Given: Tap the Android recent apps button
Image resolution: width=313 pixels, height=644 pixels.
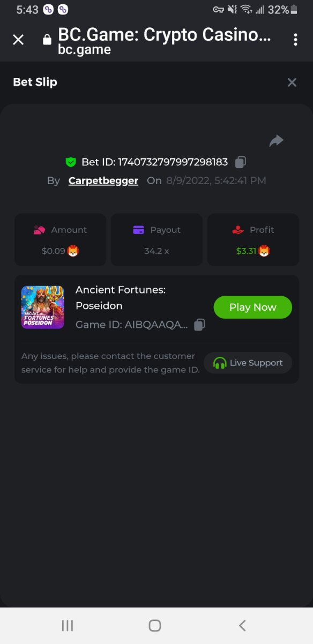Looking at the screenshot, I should [68, 625].
